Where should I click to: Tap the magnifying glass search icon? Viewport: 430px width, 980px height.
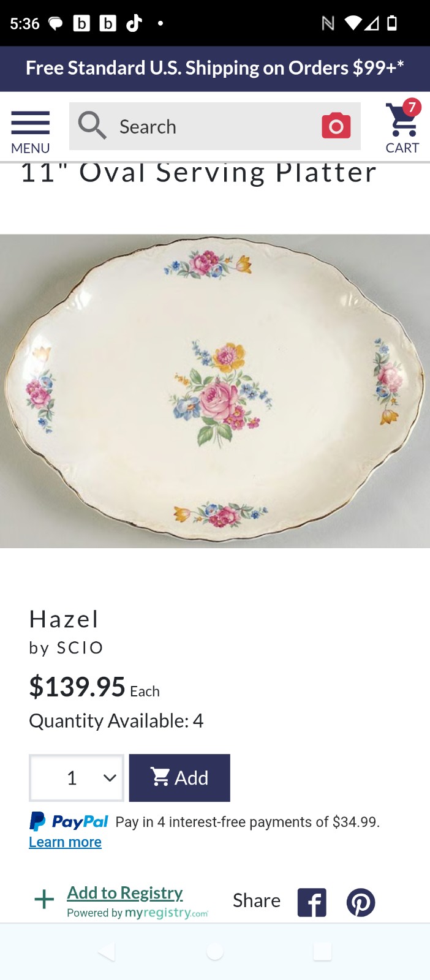tap(92, 126)
